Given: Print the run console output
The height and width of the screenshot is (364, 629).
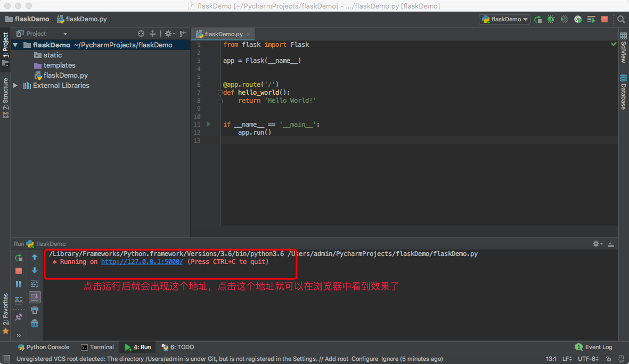Looking at the screenshot, I should coord(35,310).
